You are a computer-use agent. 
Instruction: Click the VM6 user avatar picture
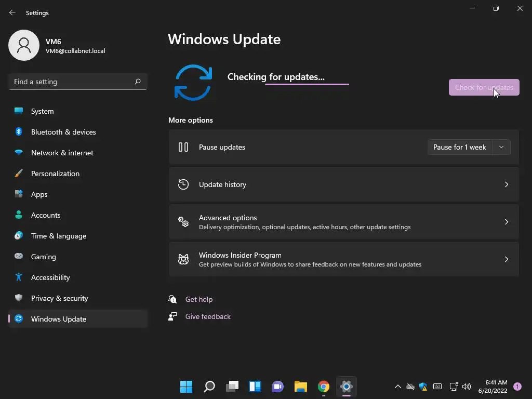coord(24,45)
